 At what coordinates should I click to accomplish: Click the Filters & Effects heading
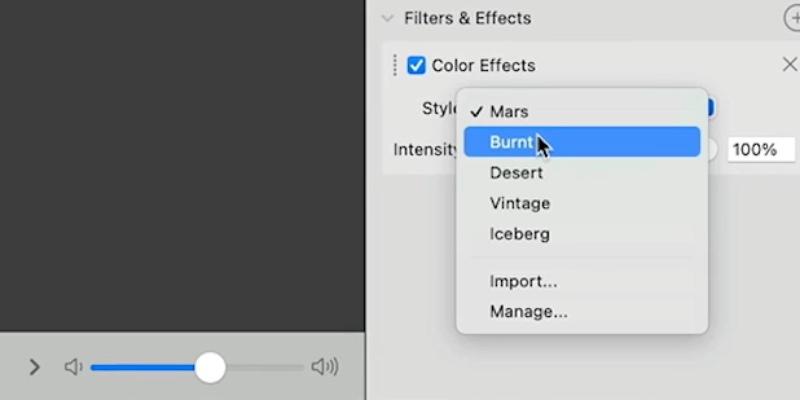(x=467, y=18)
